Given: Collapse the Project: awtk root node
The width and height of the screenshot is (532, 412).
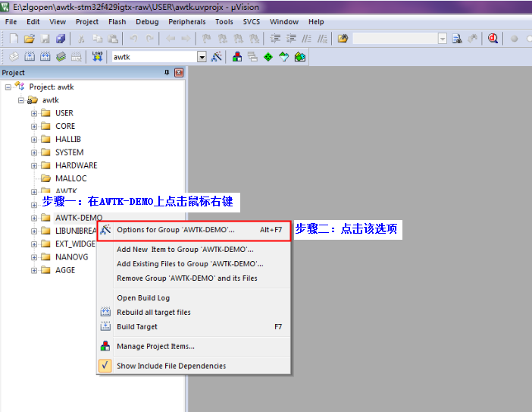Looking at the screenshot, I should [x=8, y=87].
